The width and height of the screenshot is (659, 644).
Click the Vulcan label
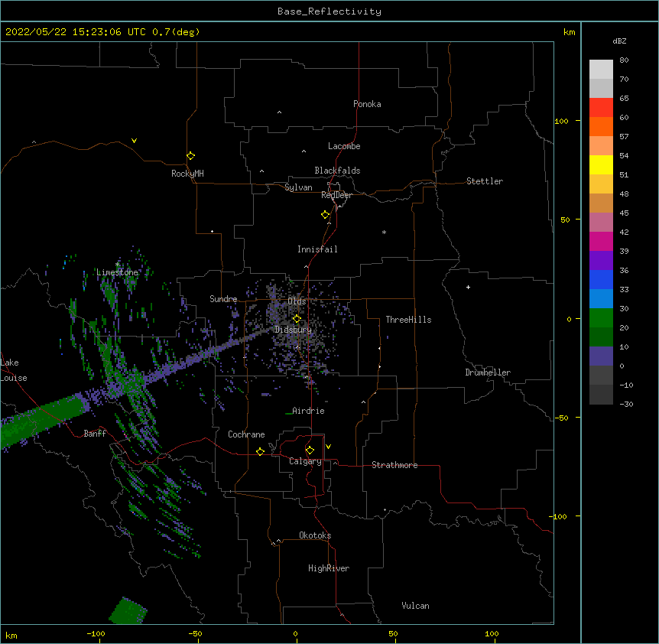tap(415, 606)
